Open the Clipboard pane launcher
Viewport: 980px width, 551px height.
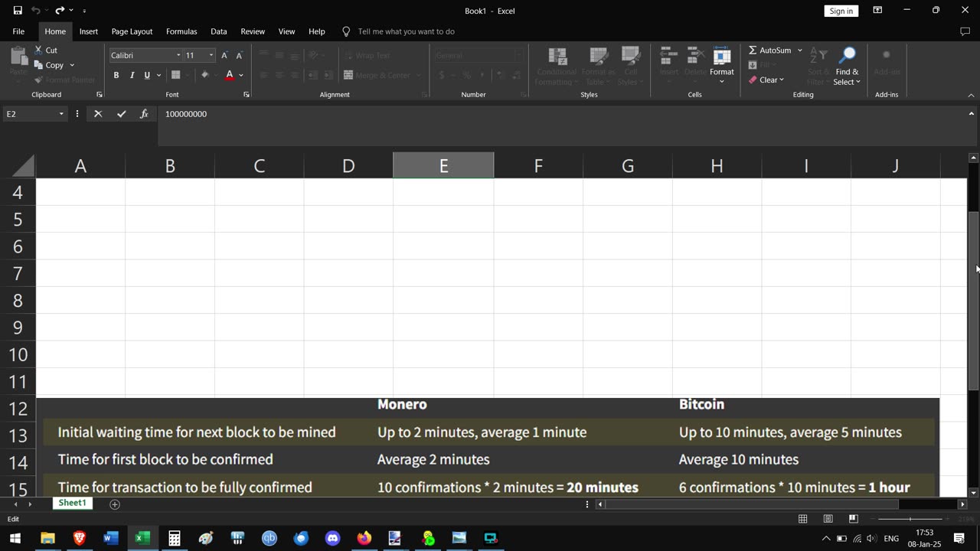pyautogui.click(x=100, y=94)
